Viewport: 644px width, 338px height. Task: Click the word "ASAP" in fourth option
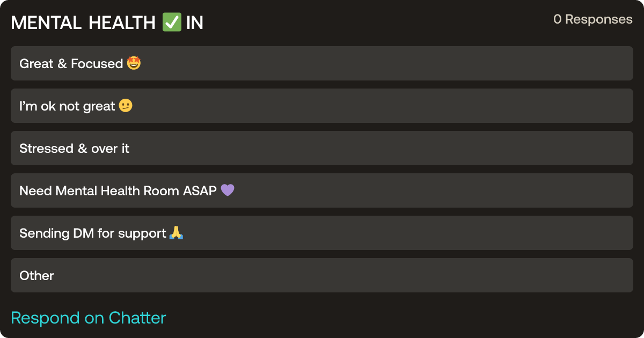[199, 190]
